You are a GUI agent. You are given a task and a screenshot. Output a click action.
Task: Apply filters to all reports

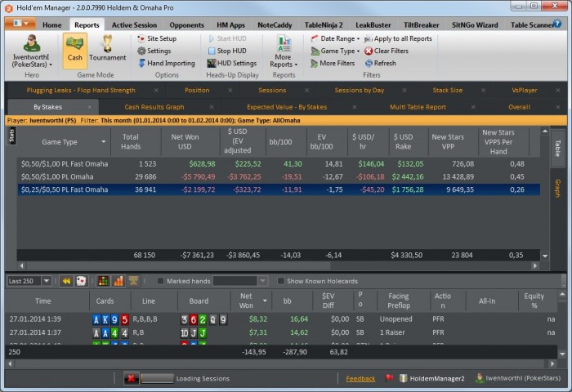point(398,38)
